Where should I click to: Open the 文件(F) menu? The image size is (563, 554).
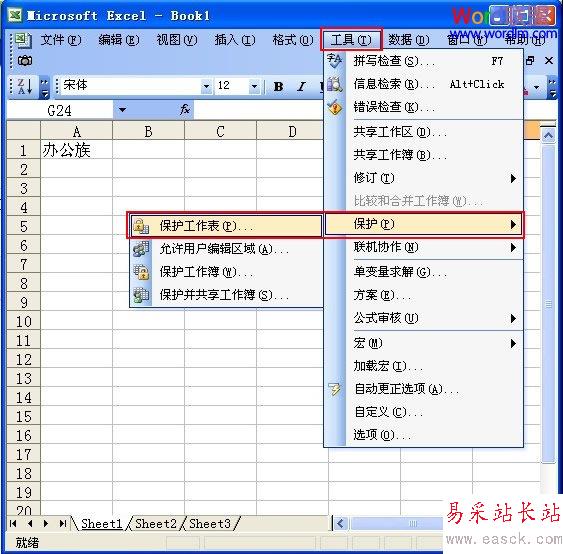(61, 39)
